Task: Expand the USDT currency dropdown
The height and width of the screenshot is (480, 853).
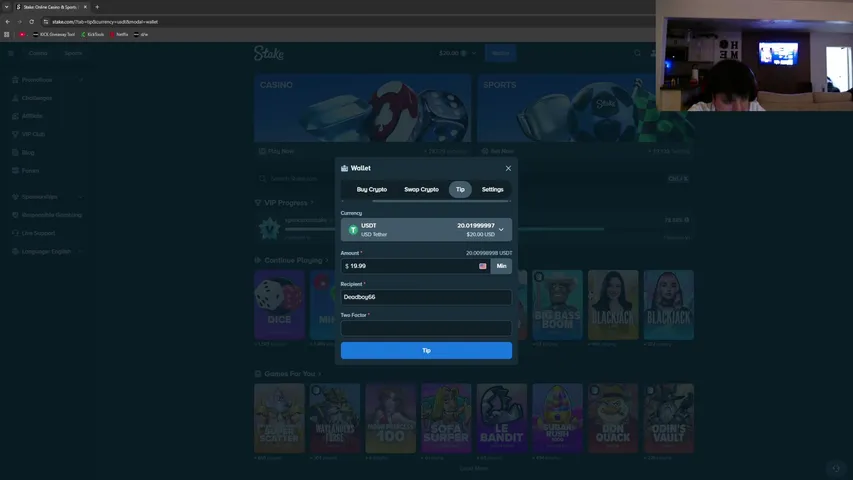Action: tap(426, 230)
